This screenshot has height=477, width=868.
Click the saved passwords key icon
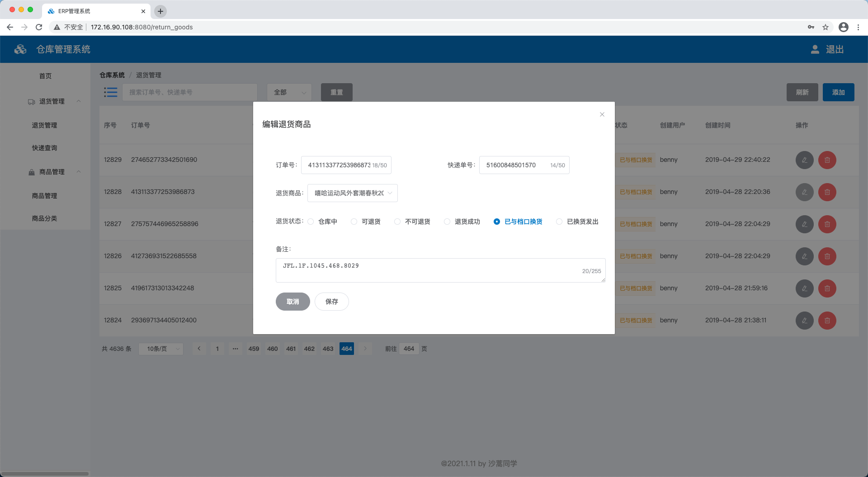pos(811,27)
